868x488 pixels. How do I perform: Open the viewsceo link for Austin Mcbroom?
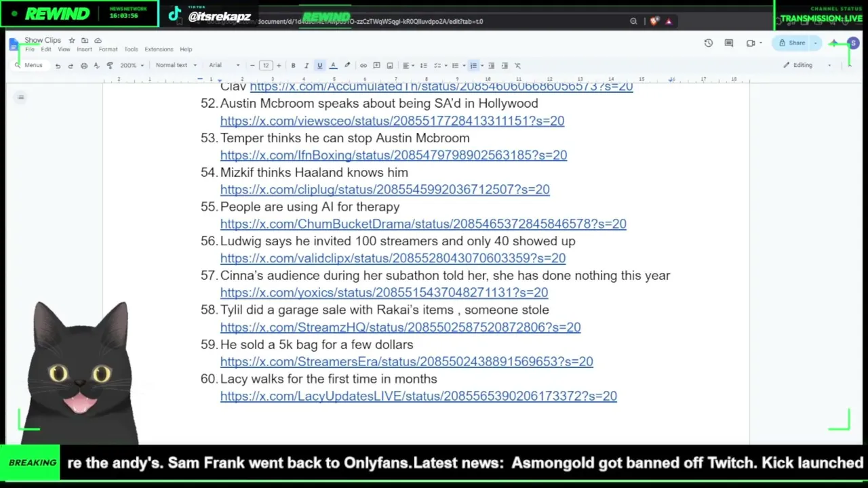point(392,121)
